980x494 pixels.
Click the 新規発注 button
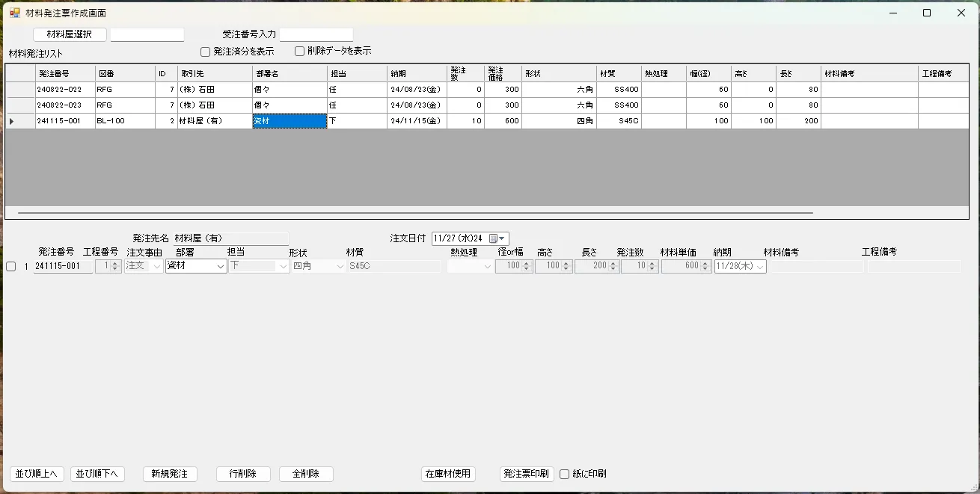(170, 474)
